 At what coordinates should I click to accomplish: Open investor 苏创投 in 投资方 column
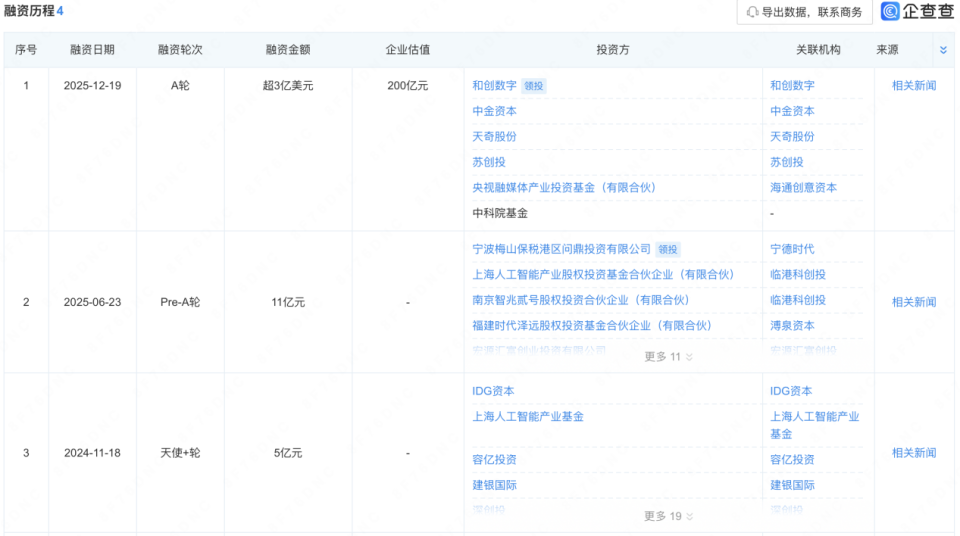pos(489,162)
